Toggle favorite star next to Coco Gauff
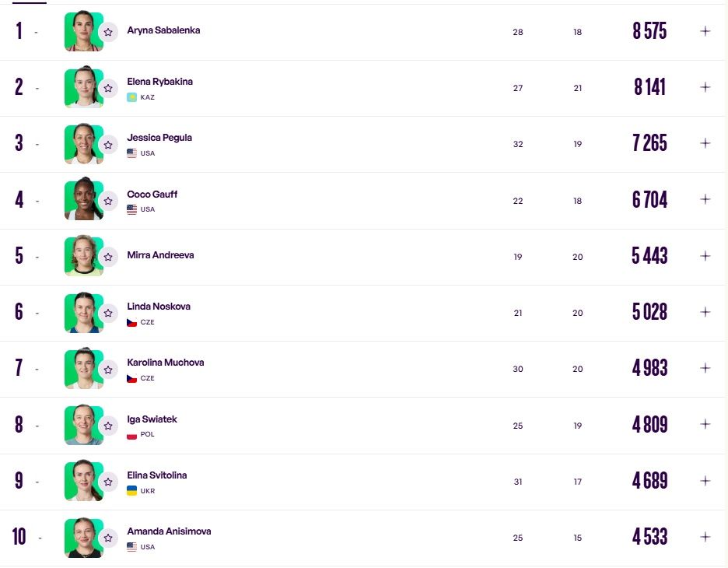This screenshot has height=568, width=728. [108, 201]
